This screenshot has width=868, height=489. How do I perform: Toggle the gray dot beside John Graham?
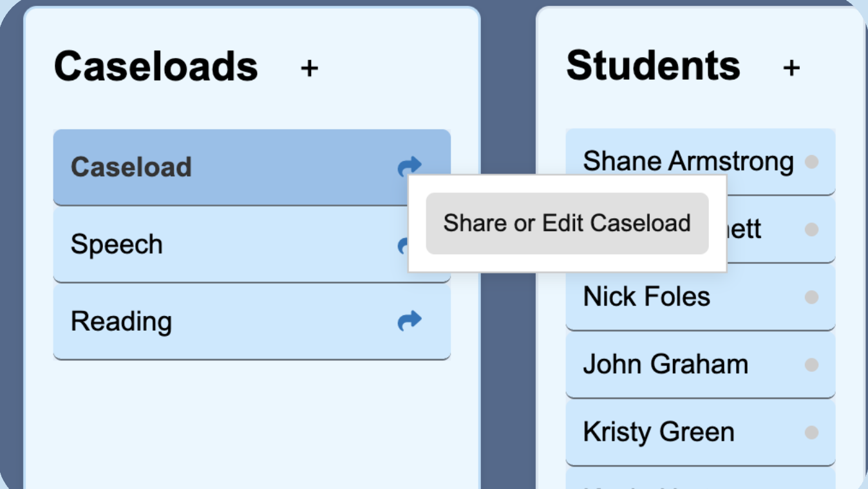[811, 365]
